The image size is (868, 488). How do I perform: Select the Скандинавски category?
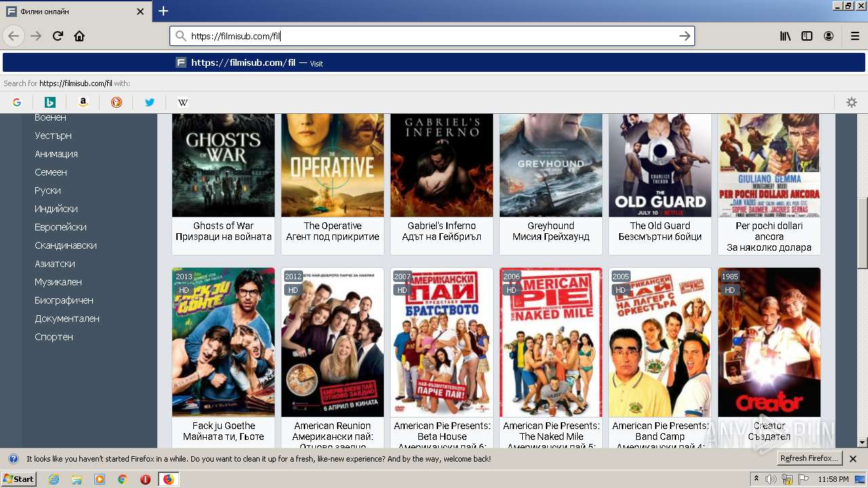point(66,245)
